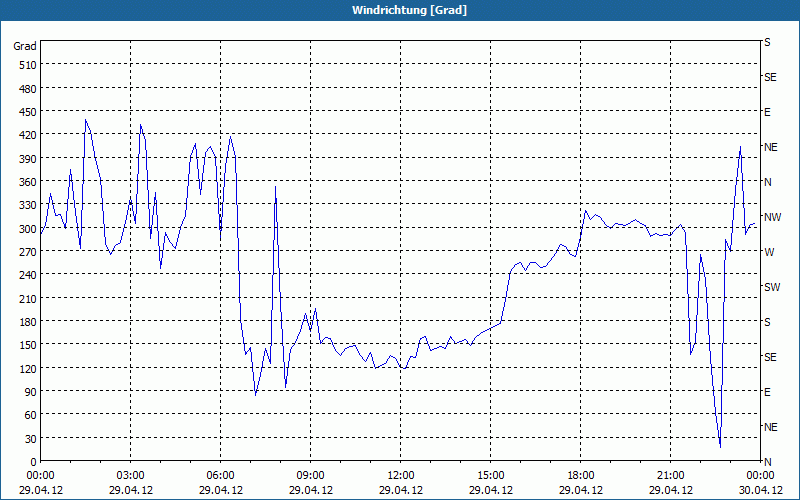Select the 480 y-axis tick label
This screenshot has width=800, height=500.
28,89
